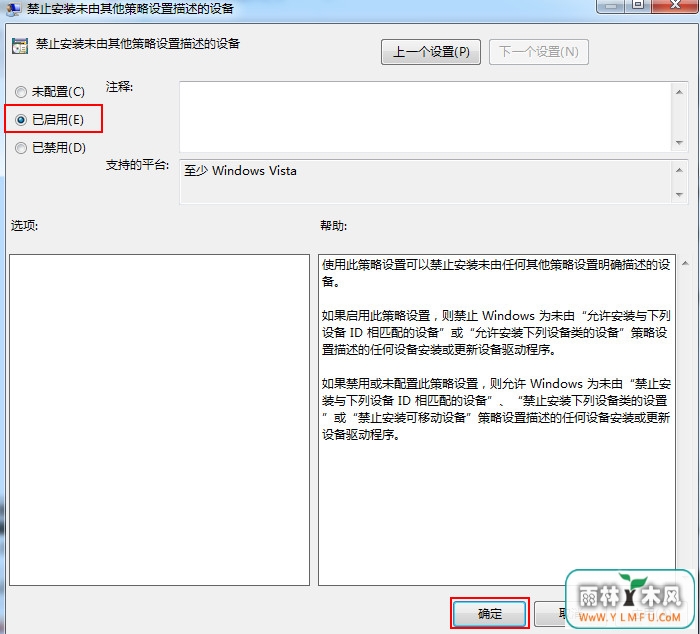
Task: Click the title bar application icon
Action: (x=13, y=9)
